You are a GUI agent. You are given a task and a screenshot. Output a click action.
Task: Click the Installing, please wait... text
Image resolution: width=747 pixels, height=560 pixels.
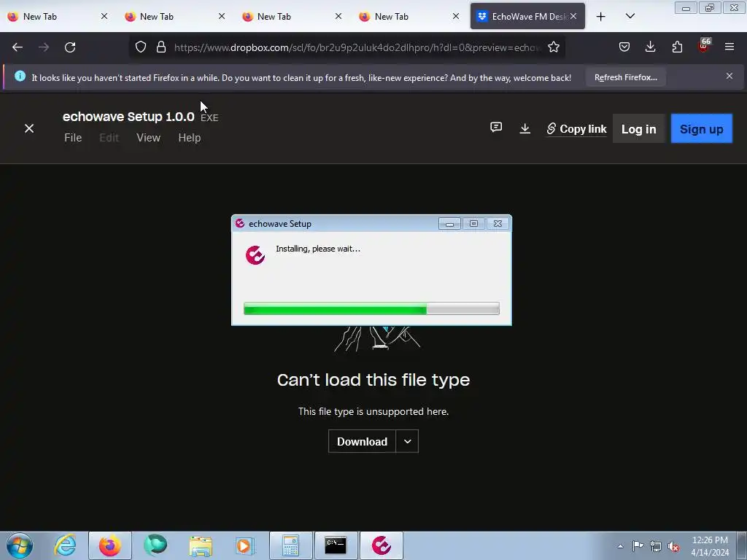tap(318, 249)
